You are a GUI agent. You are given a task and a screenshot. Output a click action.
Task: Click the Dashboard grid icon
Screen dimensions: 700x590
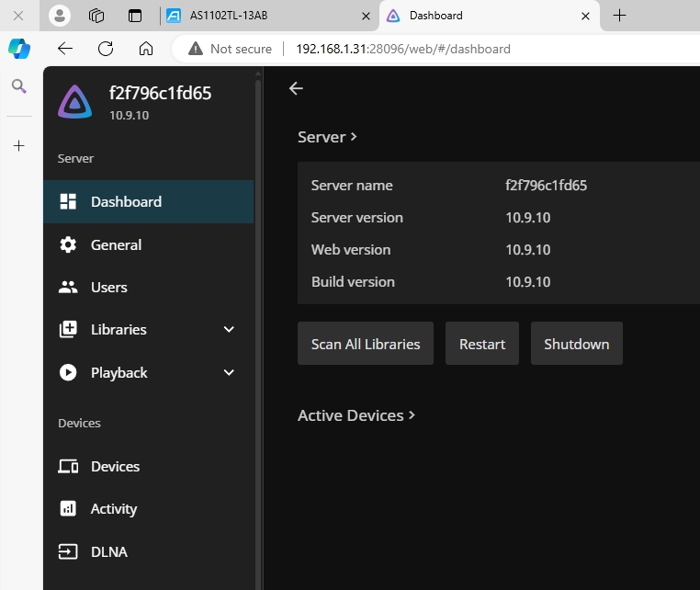[x=68, y=202]
